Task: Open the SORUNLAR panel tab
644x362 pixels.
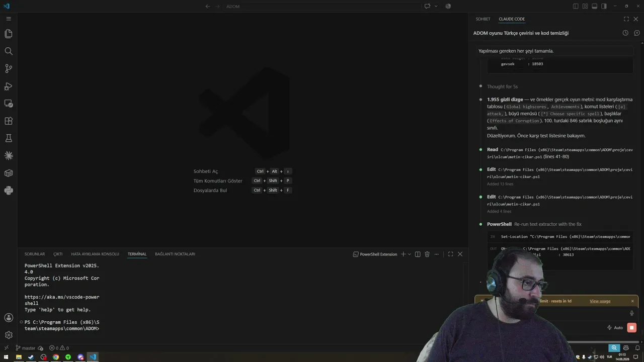Action: (x=35, y=254)
